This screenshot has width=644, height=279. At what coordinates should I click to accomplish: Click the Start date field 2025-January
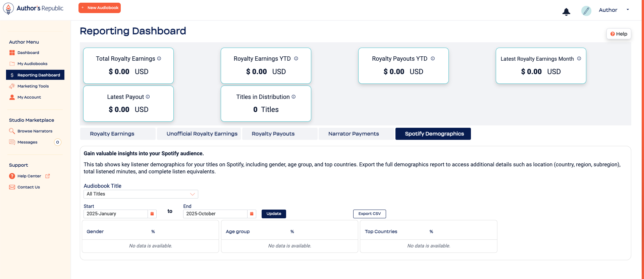(x=115, y=214)
